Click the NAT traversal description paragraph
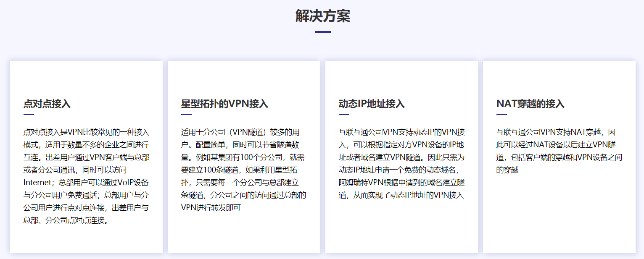Screen dimensions: 644x259 (x=559, y=151)
